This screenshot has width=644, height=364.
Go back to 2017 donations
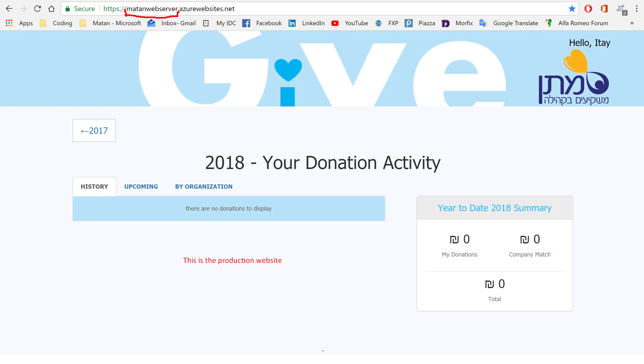point(94,130)
